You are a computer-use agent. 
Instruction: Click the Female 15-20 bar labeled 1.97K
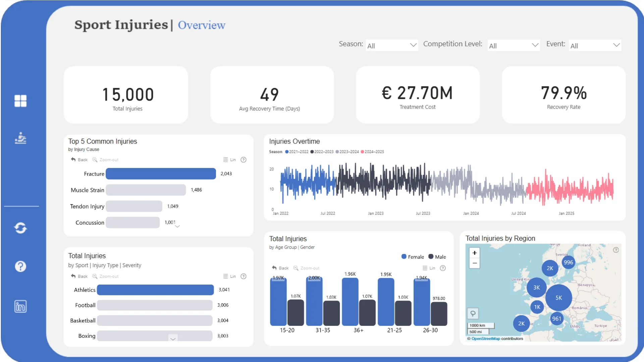[x=278, y=302]
